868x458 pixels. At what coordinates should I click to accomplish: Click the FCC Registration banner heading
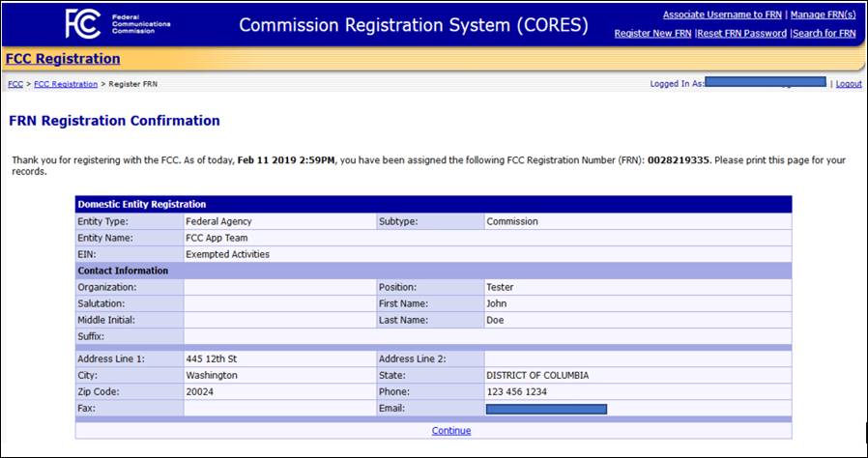[x=63, y=59]
